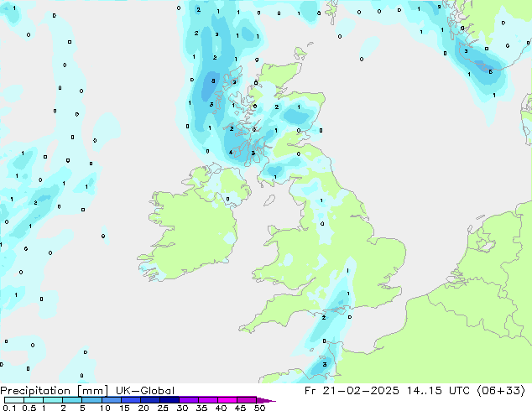Image resolution: width=532 pixels, height=411 pixels.
Task: Click the "Precipitation" title word
Action: click(35, 391)
